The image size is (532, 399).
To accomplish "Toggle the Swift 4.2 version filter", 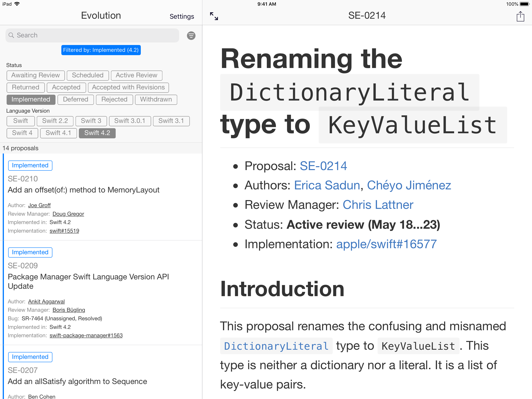I will [x=97, y=133].
